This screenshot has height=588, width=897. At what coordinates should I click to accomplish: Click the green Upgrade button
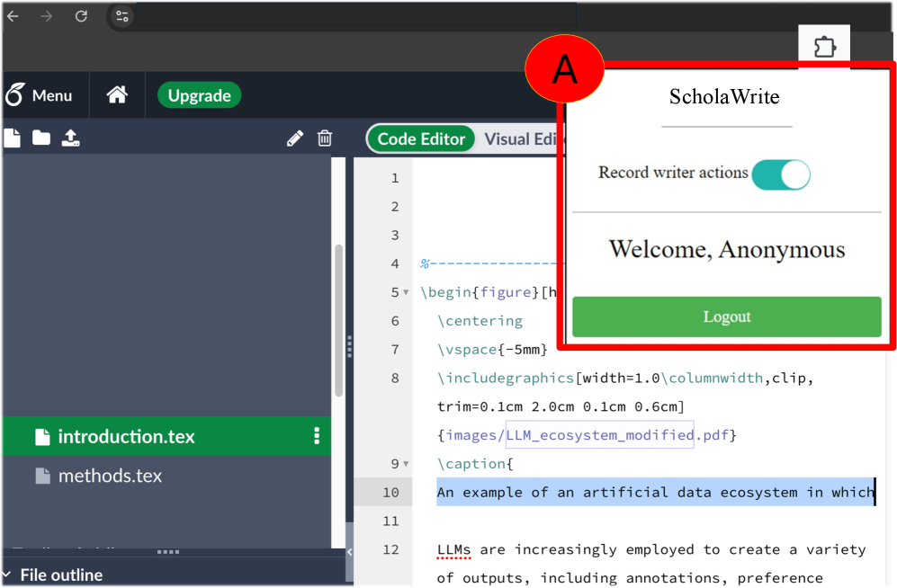coord(199,95)
